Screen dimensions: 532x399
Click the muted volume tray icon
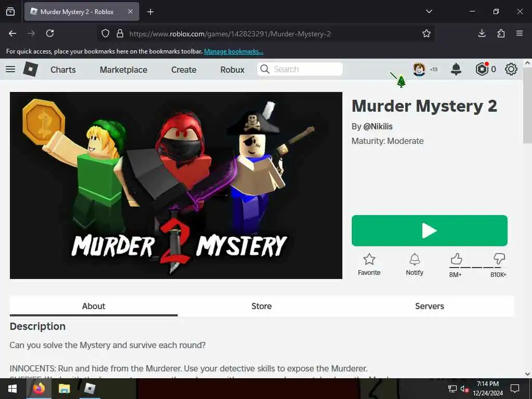464,389
